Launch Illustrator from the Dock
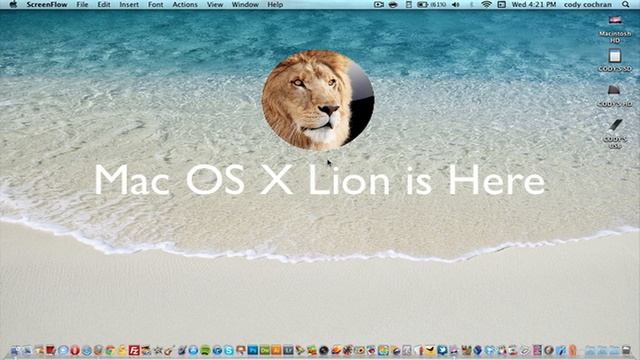 276,350
